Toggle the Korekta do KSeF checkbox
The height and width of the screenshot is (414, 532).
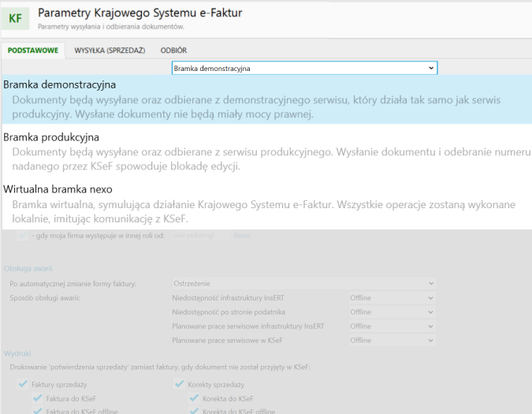tap(194, 399)
